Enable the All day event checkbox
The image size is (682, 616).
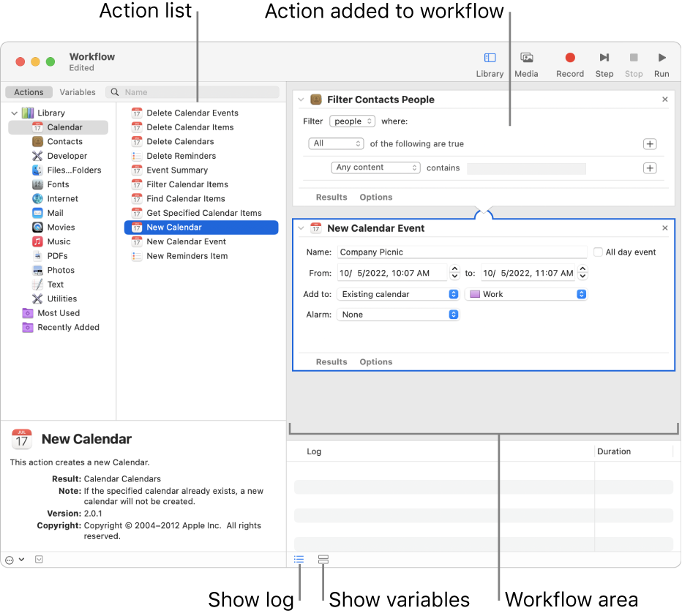point(599,252)
